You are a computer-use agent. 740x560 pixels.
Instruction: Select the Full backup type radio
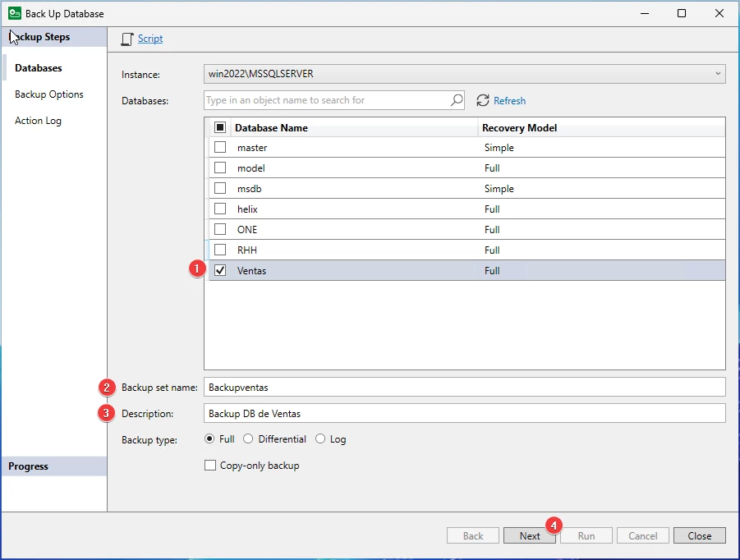(209, 438)
